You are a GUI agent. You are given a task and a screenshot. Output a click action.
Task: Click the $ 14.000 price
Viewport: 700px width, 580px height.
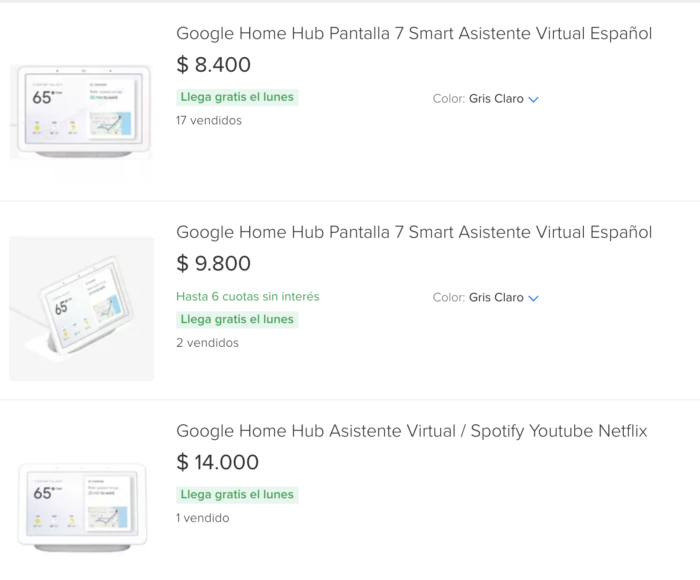(217, 462)
